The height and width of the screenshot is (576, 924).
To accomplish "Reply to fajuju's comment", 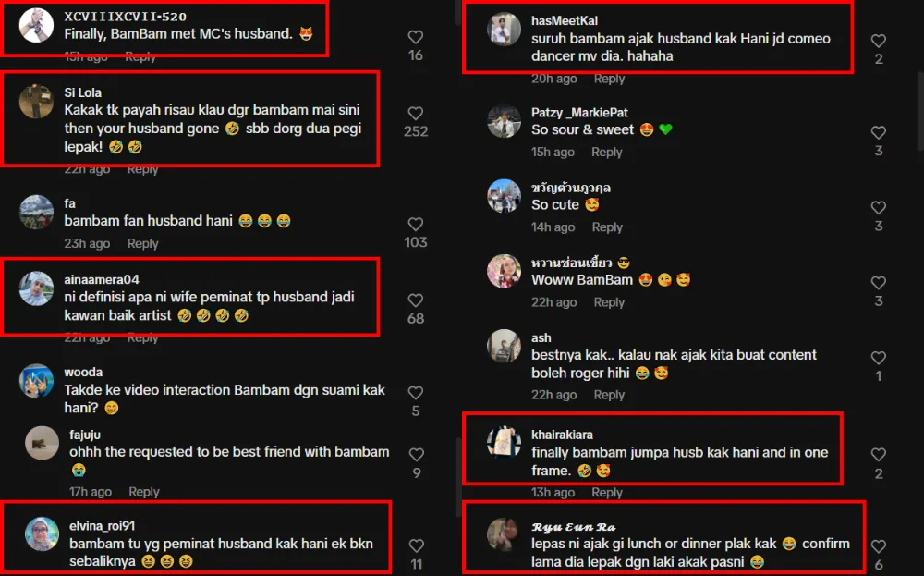I will (x=144, y=492).
